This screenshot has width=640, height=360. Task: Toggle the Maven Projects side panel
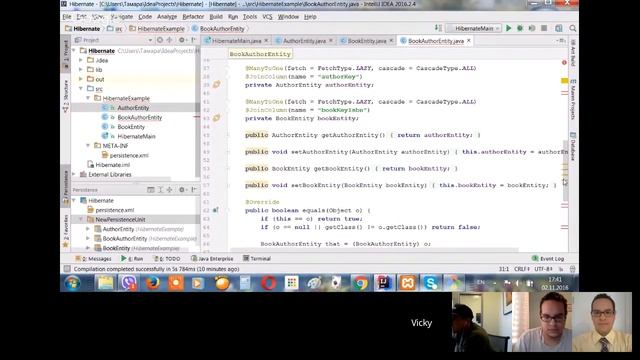[x=573, y=100]
